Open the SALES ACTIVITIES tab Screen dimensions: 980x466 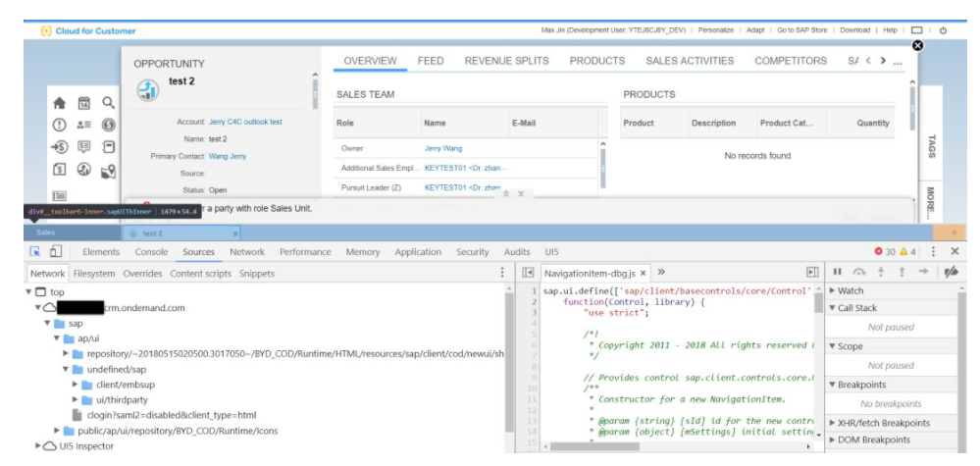pyautogui.click(x=690, y=61)
